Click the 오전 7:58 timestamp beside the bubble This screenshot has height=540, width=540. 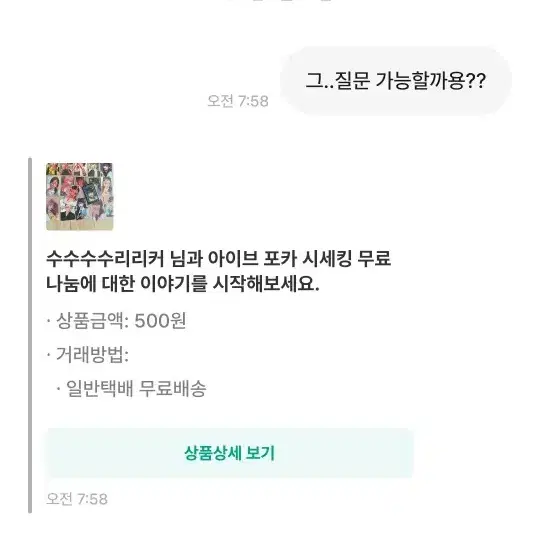[x=238, y=101]
